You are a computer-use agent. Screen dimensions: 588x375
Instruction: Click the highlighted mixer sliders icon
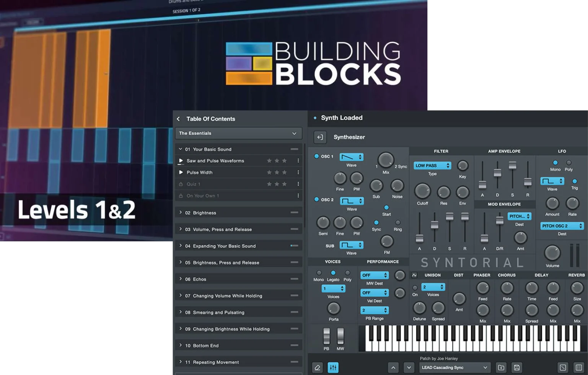[x=333, y=367]
